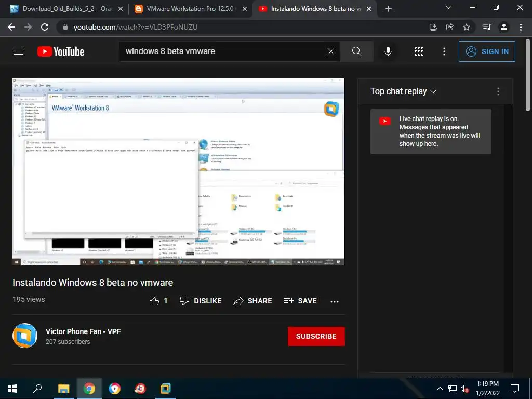Open a new browser tab
The height and width of the screenshot is (399, 532).
pyautogui.click(x=389, y=9)
